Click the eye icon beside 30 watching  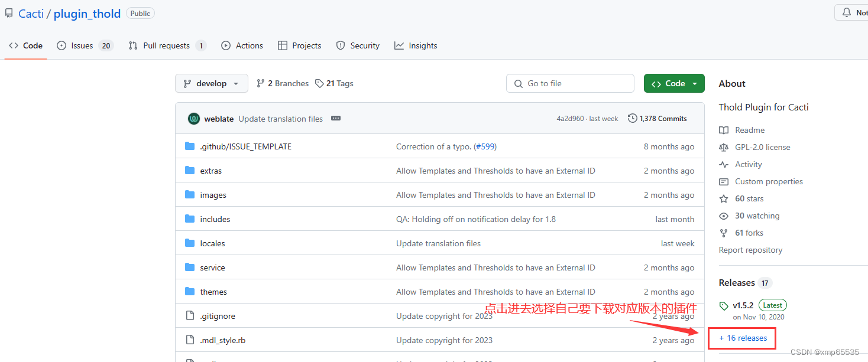point(724,216)
